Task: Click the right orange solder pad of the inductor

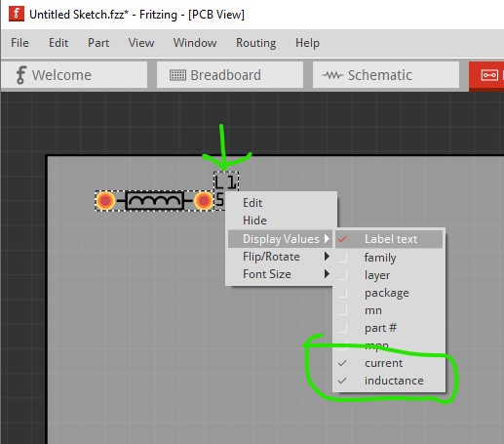Action: [x=204, y=201]
